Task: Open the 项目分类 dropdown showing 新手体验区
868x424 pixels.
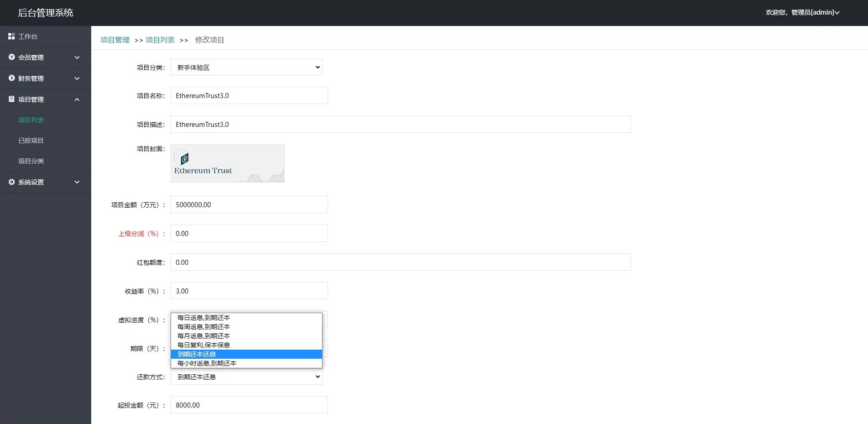Action: [x=246, y=68]
